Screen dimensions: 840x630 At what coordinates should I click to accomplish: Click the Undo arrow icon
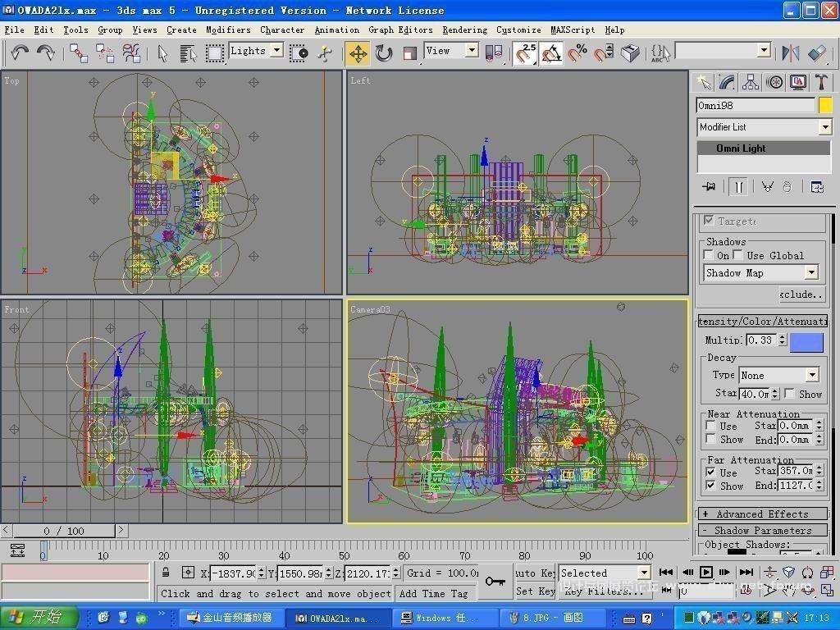pos(20,52)
